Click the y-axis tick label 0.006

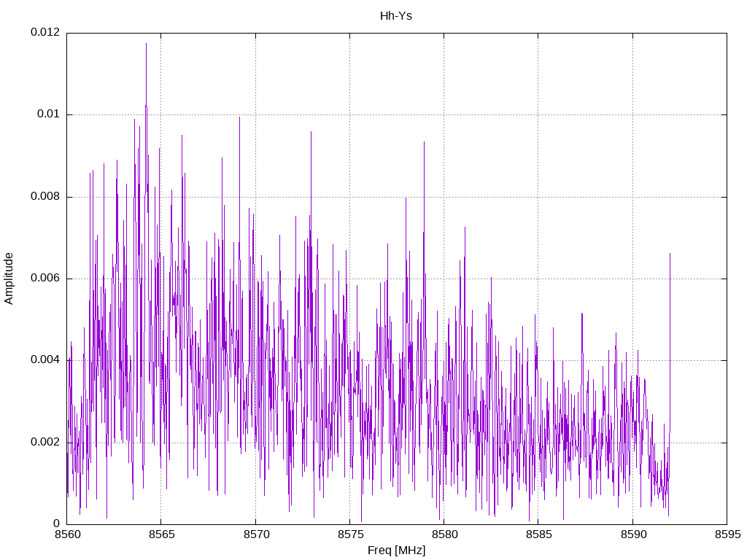(45, 278)
